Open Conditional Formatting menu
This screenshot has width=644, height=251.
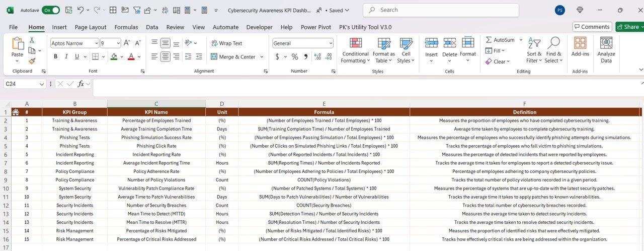(355, 50)
